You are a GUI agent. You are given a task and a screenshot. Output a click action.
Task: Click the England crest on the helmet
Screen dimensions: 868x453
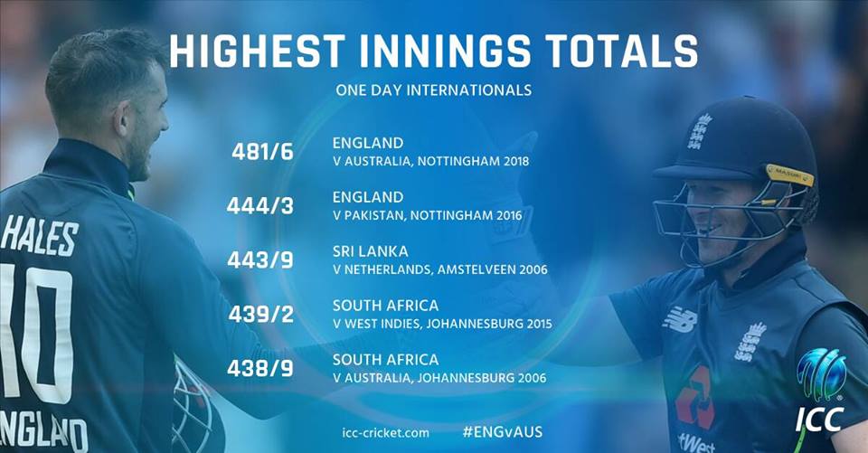click(700, 131)
